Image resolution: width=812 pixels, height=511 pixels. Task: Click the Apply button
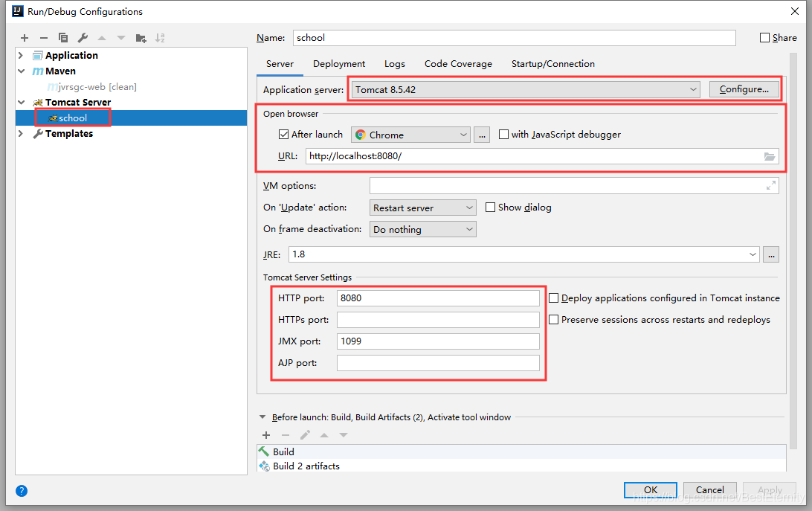[770, 489]
